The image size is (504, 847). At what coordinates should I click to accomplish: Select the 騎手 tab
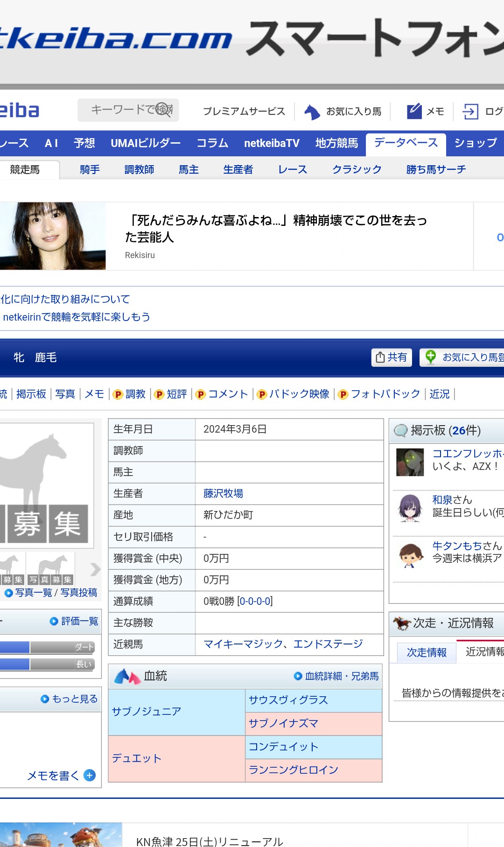tap(90, 169)
